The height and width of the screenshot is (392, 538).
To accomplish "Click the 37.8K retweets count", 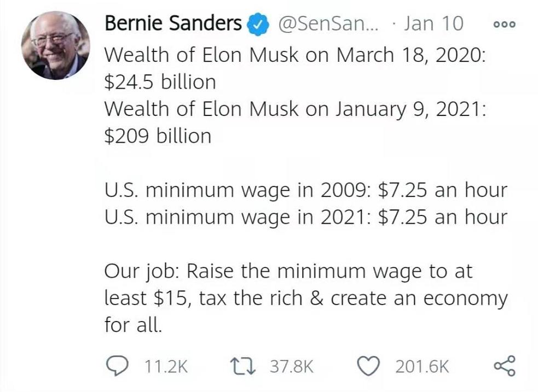I will point(291,366).
